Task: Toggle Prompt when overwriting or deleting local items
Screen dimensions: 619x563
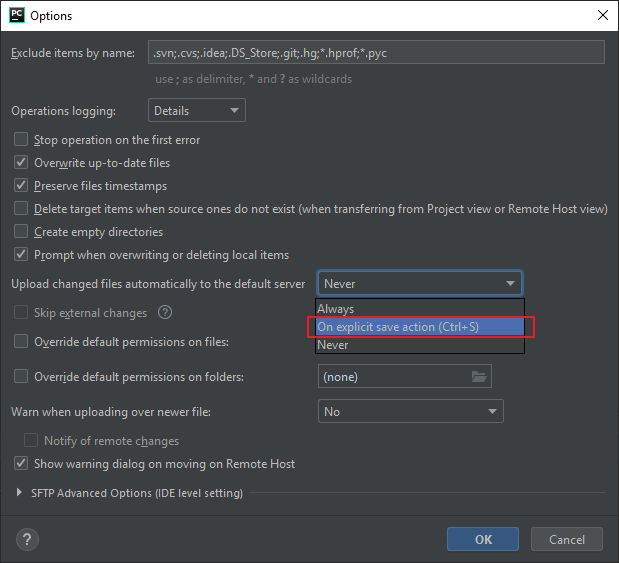Action: (21, 255)
